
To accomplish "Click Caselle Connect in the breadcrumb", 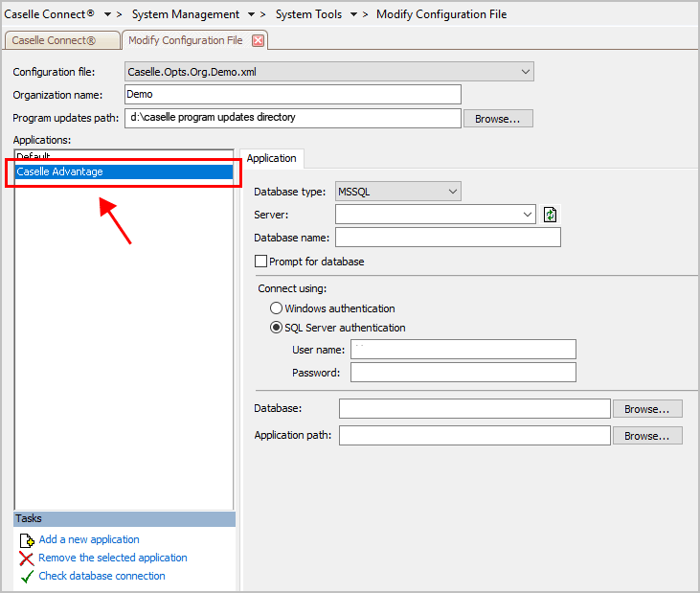I will (49, 14).
